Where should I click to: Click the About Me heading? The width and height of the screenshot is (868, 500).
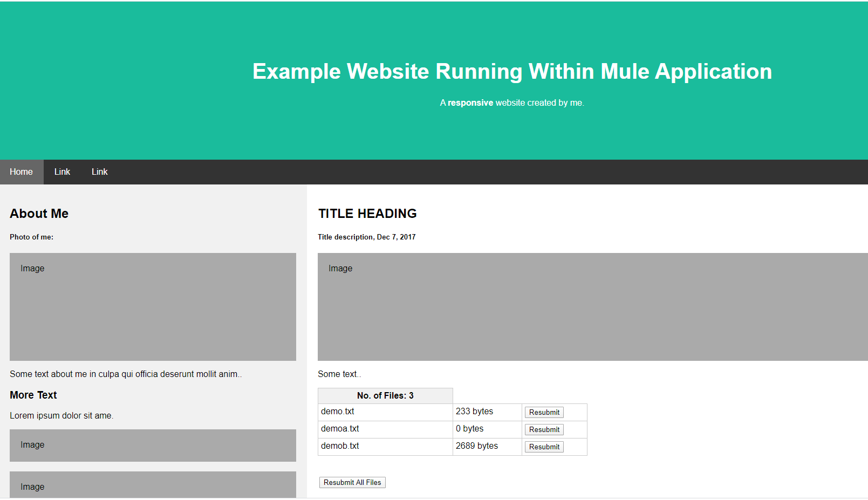click(39, 214)
